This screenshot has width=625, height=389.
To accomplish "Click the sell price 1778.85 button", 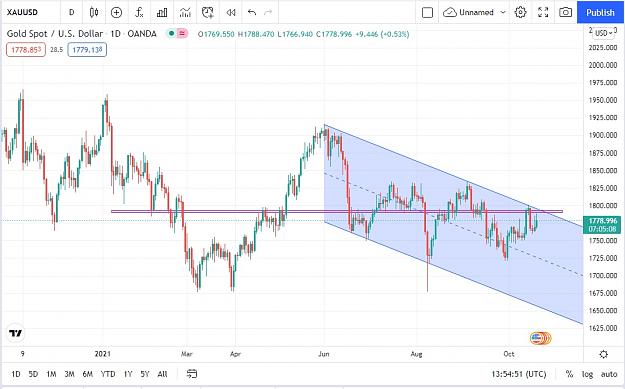I will tap(26, 50).
